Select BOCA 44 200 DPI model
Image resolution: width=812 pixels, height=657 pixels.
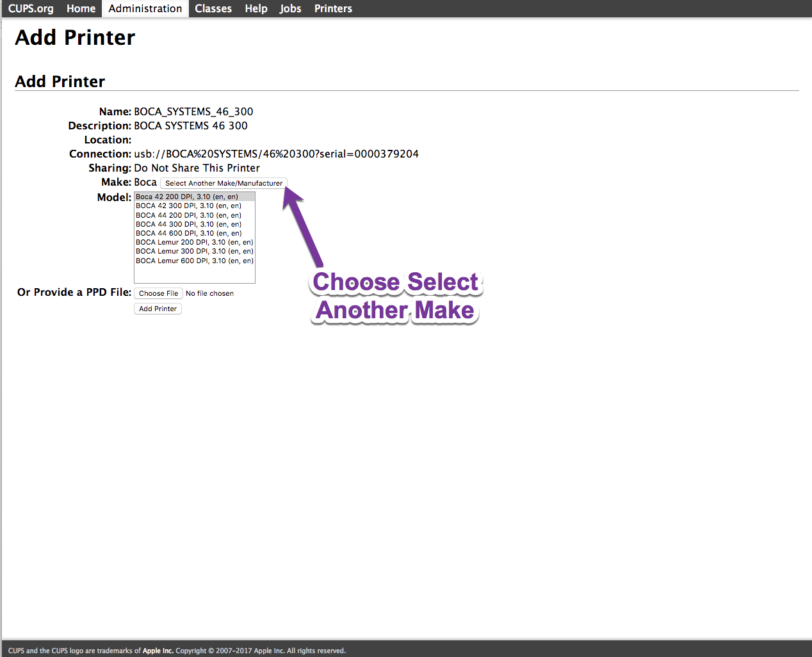(x=195, y=215)
